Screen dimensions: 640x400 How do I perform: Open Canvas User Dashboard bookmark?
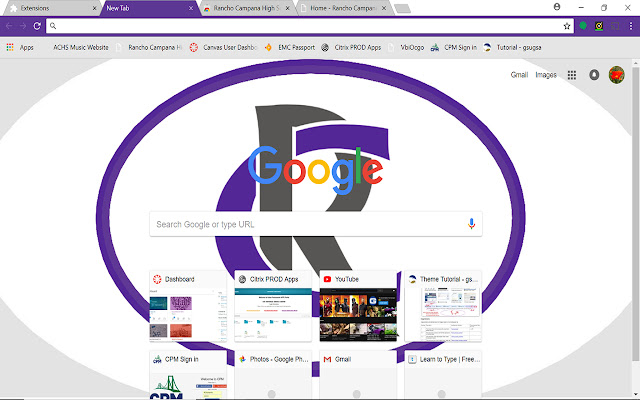223,47
